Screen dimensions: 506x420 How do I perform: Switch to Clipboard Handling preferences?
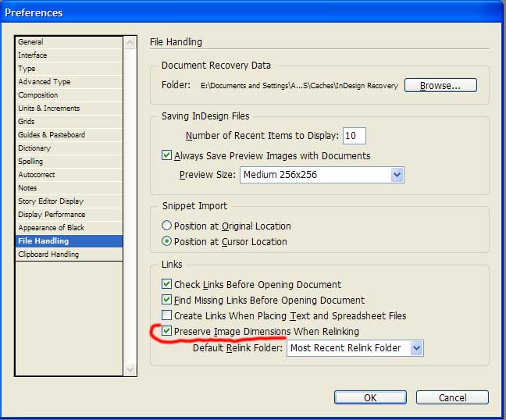[69, 254]
